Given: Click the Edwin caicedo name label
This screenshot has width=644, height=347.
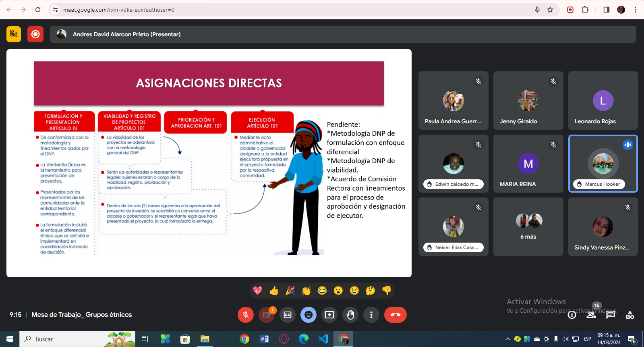Looking at the screenshot, I should coord(453,184).
